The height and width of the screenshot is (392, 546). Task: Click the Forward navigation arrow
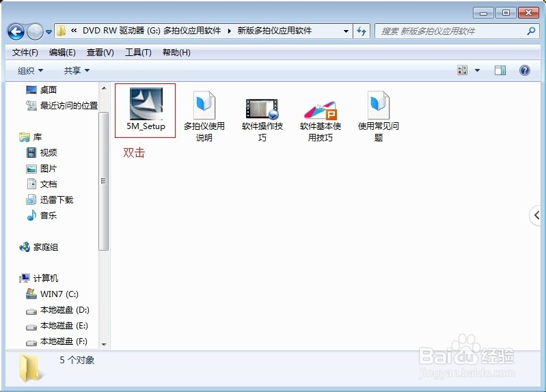point(35,31)
